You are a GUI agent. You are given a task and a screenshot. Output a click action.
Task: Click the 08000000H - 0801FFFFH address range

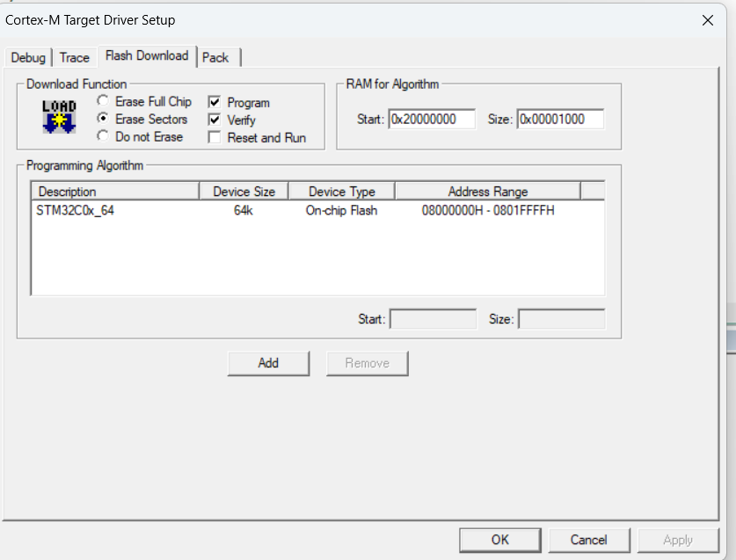[x=488, y=210]
